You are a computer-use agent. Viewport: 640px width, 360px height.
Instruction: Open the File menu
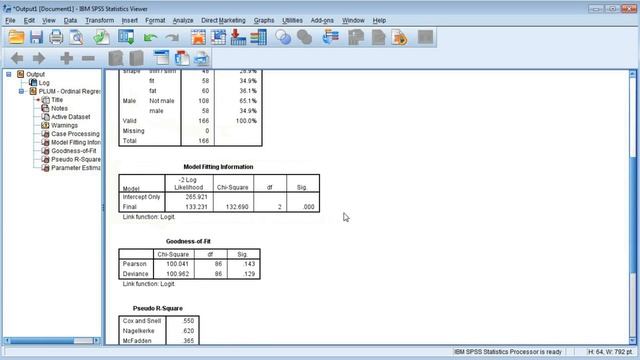10,20
